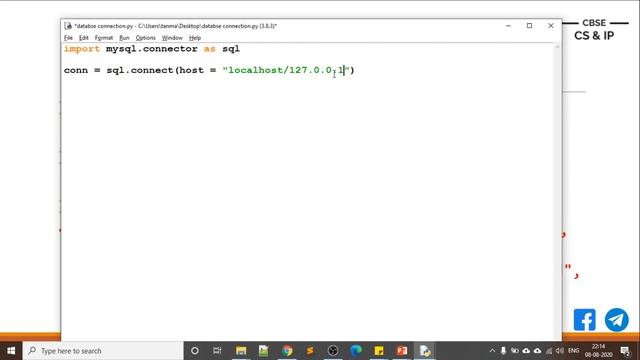
Task: Click the Facebook logo icon
Action: [584, 320]
